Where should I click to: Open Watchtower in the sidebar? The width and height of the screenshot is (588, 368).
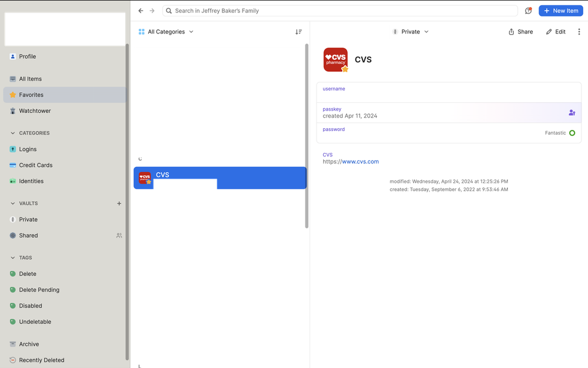[35, 111]
